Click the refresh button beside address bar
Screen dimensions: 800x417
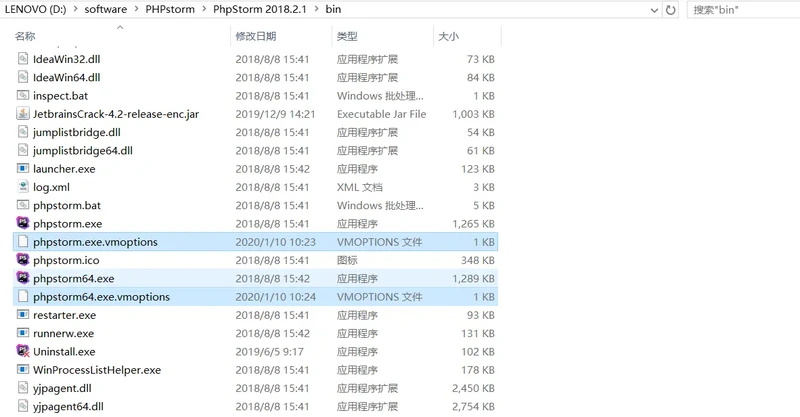click(x=670, y=10)
